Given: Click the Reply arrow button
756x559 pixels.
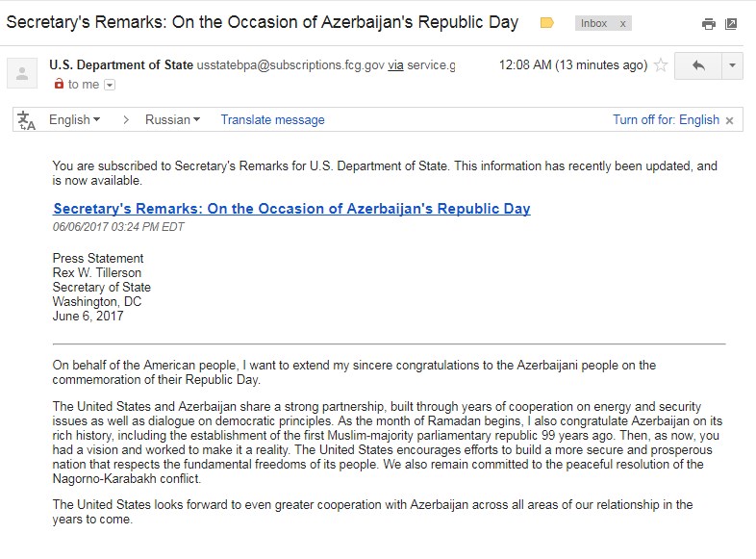Looking at the screenshot, I should click(698, 65).
